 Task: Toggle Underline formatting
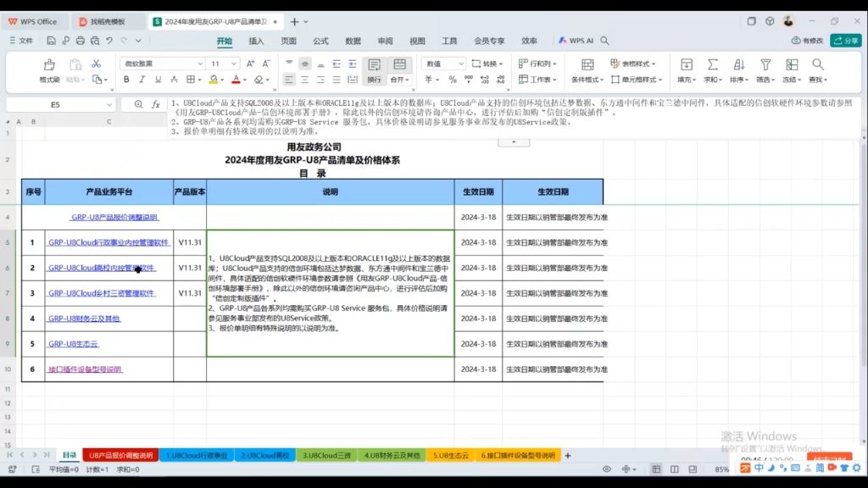pyautogui.click(x=158, y=80)
